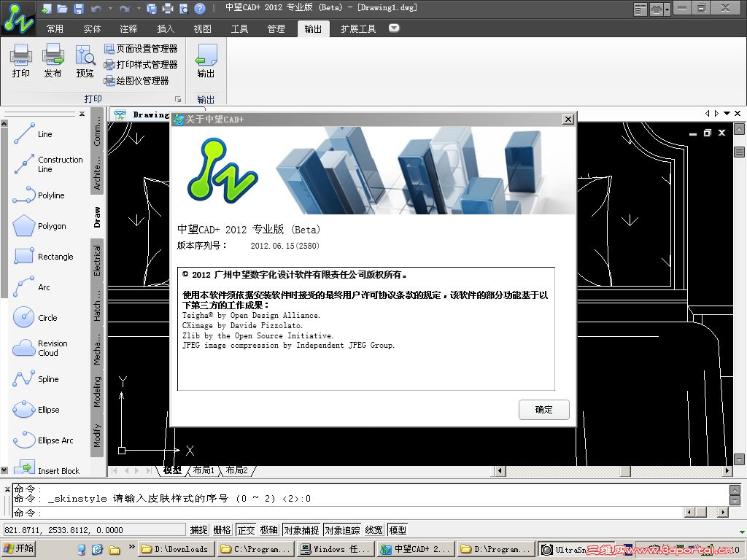The height and width of the screenshot is (560, 747).
Task: Select the Insert Block tool
Action: pyautogui.click(x=47, y=469)
